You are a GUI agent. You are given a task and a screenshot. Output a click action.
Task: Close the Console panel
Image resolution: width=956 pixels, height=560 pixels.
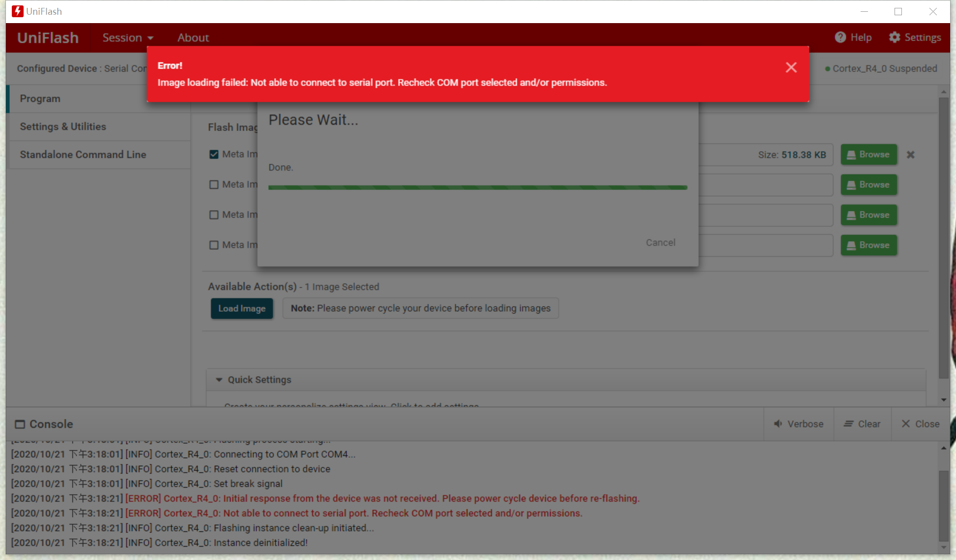click(920, 424)
